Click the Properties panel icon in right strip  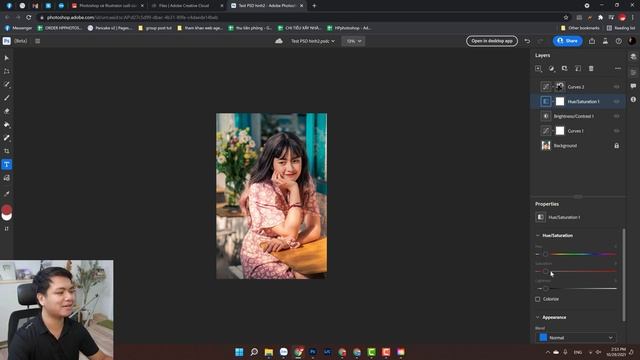click(x=633, y=72)
